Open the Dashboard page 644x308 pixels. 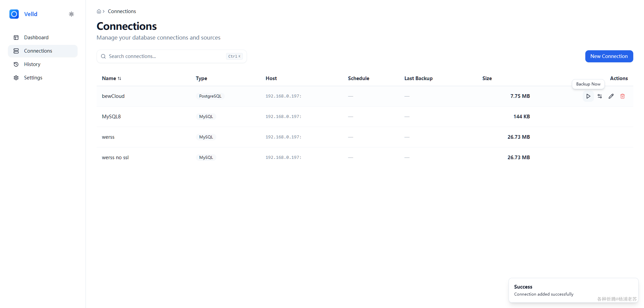43,38
